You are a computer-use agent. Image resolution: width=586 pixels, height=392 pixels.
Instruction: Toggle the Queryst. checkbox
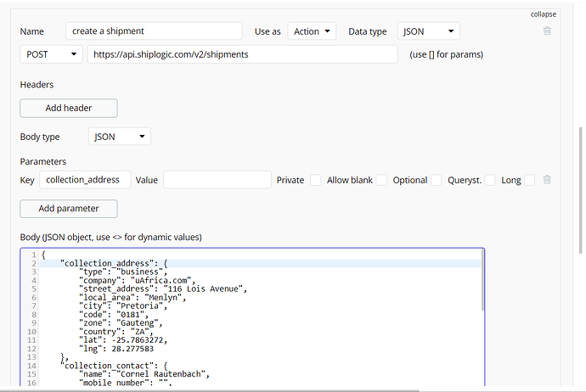(x=490, y=180)
